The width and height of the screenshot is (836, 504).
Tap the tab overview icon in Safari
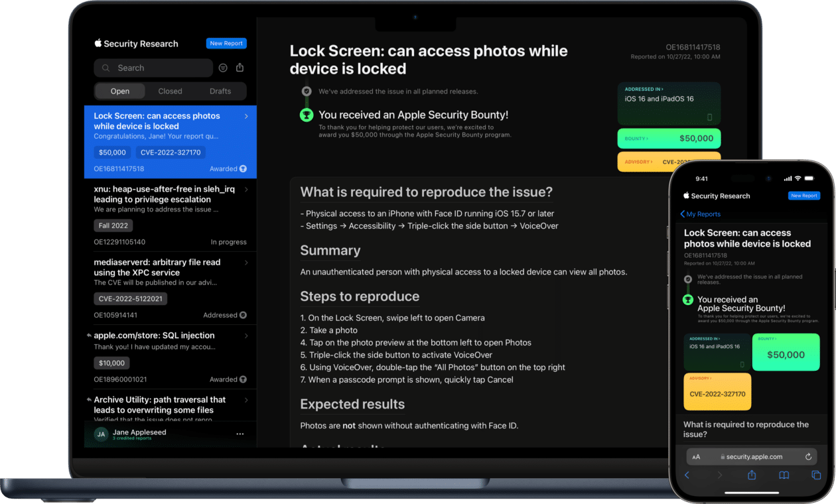tap(815, 475)
